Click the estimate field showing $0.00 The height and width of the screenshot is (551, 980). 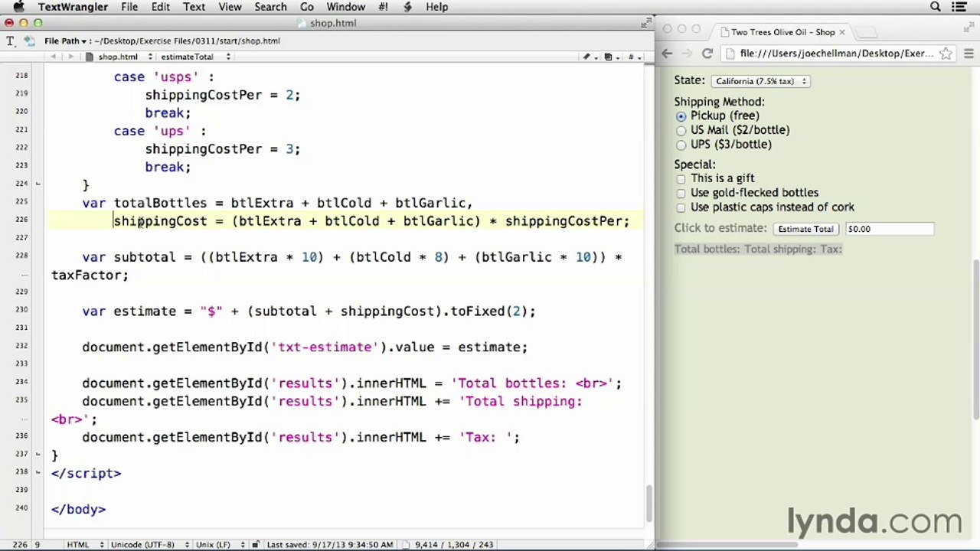[889, 229]
